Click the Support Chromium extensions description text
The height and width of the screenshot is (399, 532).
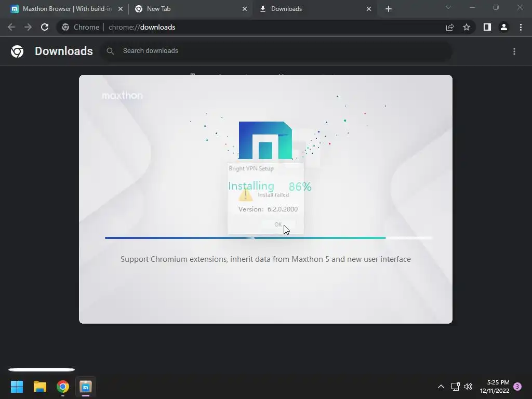[265, 259]
